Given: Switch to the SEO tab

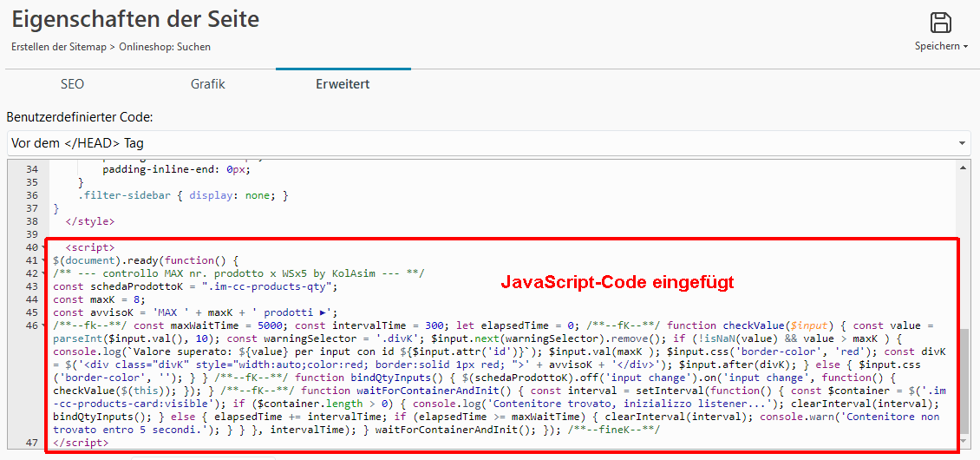Looking at the screenshot, I should coord(72,84).
